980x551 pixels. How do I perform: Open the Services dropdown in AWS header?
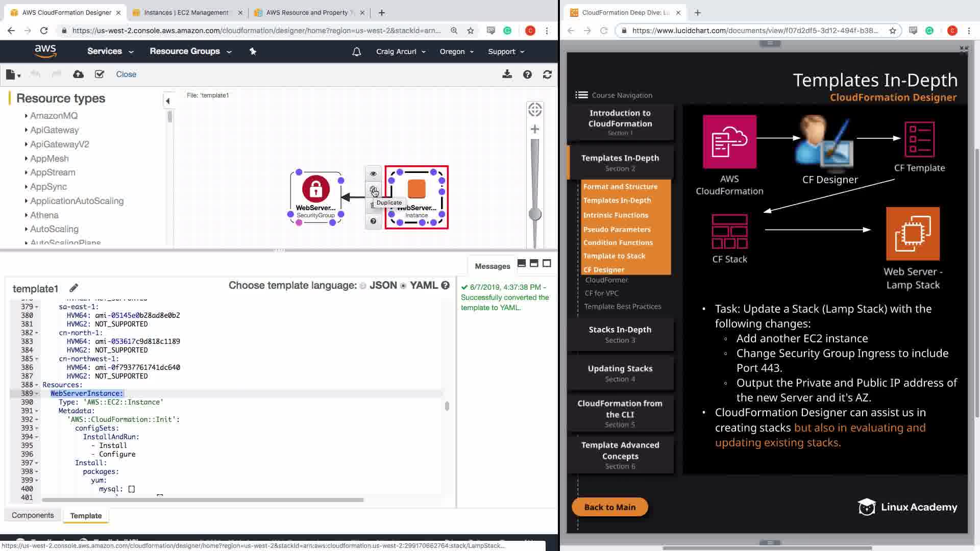click(110, 52)
